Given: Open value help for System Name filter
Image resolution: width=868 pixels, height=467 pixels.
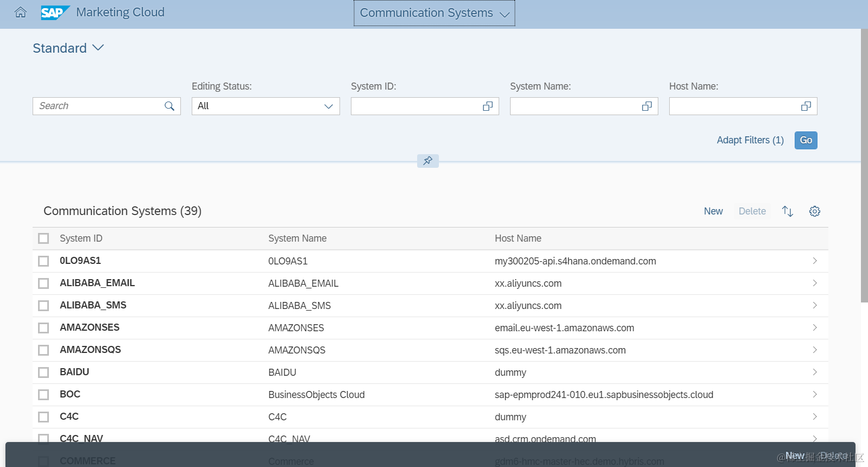Looking at the screenshot, I should [x=647, y=106].
